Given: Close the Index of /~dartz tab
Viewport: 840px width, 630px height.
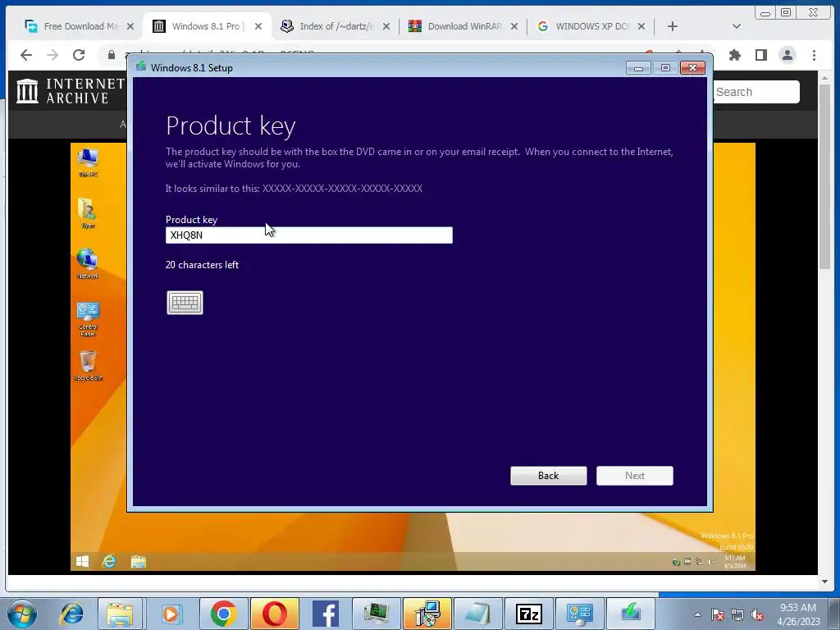Looking at the screenshot, I should [386, 26].
